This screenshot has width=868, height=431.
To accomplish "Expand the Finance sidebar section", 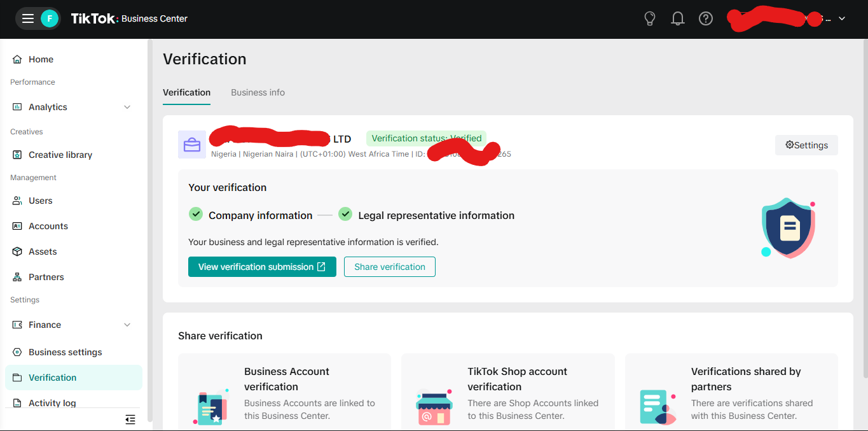I will pos(127,325).
